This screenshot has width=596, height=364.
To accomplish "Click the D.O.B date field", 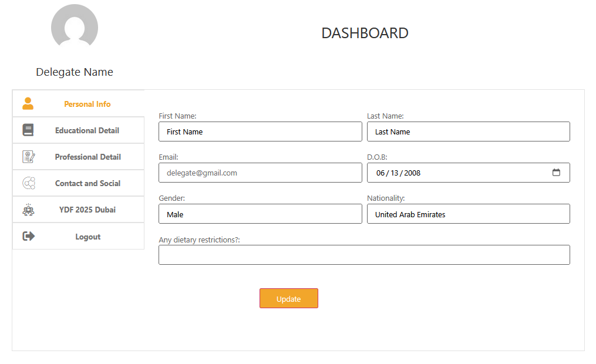I will 469,173.
